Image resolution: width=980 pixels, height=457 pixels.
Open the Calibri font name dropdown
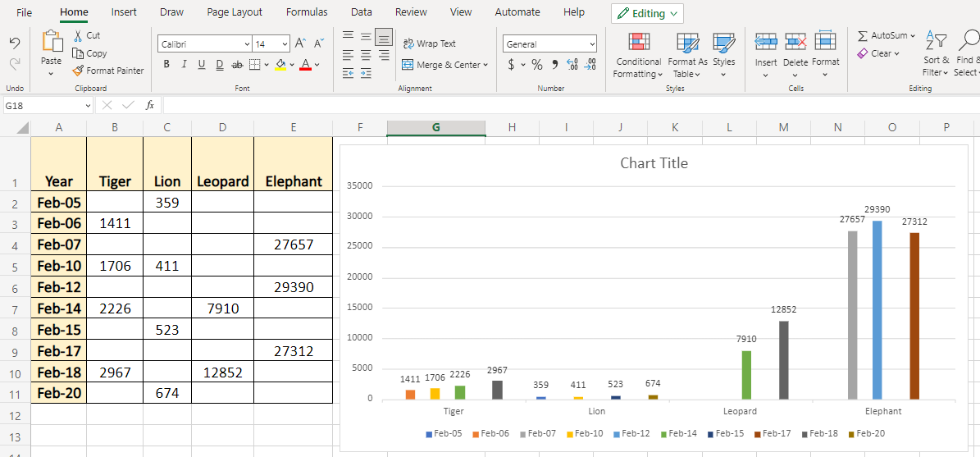pyautogui.click(x=205, y=43)
